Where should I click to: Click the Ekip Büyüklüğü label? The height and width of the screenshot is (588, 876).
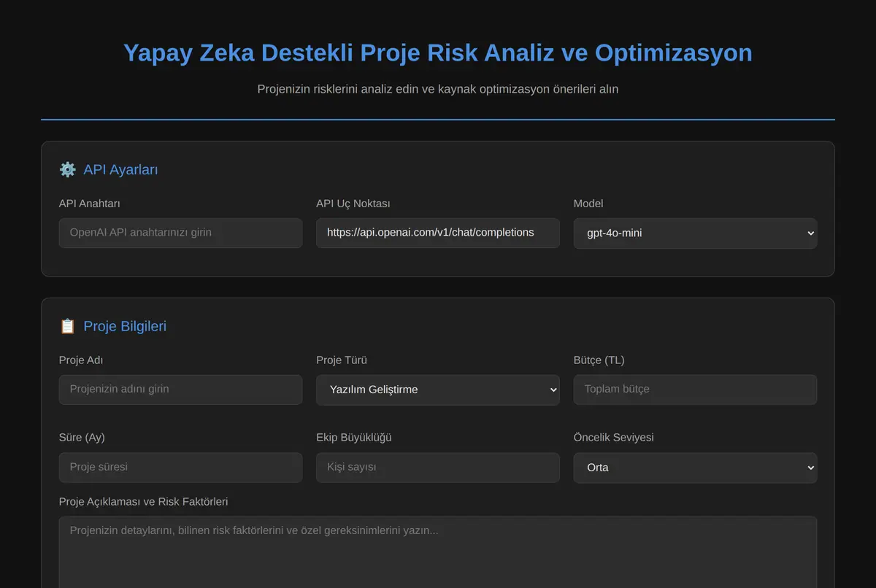354,437
